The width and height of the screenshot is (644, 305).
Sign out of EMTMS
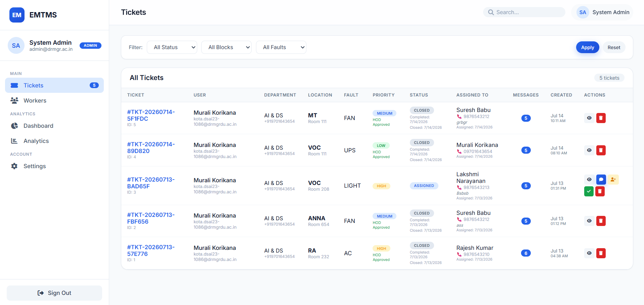pos(54,293)
